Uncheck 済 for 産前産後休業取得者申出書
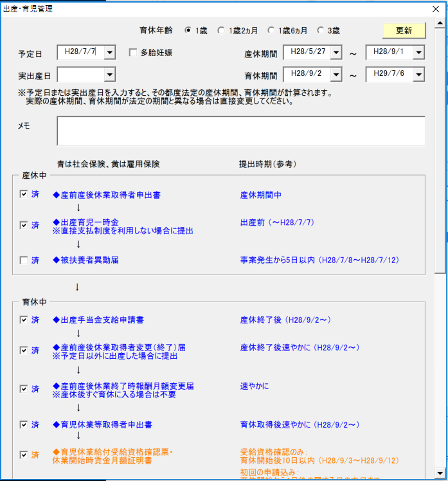Viewport: 448px width, 481px height. click(24, 194)
